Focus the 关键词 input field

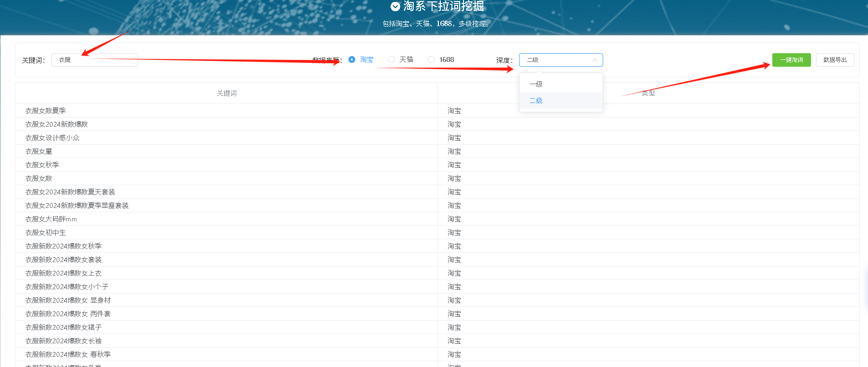point(95,60)
